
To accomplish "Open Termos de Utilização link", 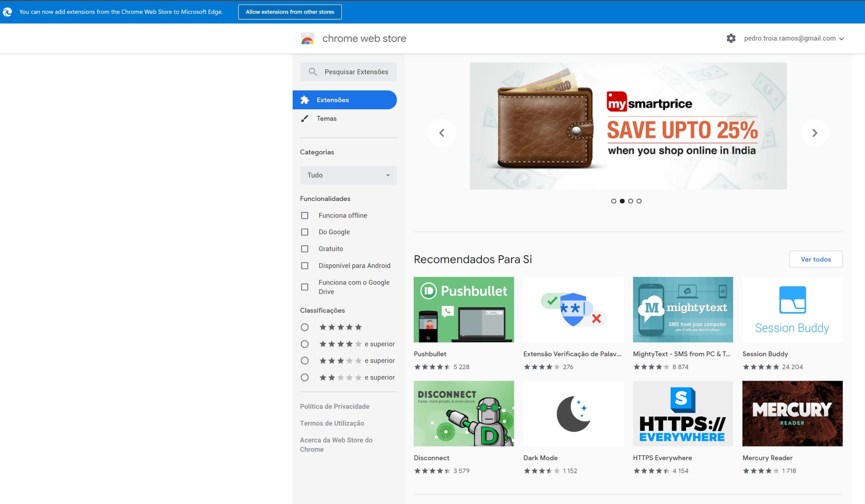I will click(331, 423).
